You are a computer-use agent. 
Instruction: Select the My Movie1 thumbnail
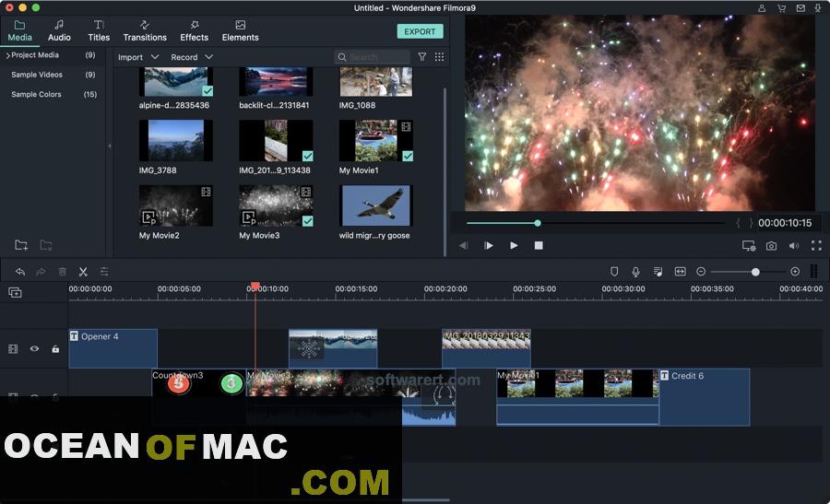[376, 140]
